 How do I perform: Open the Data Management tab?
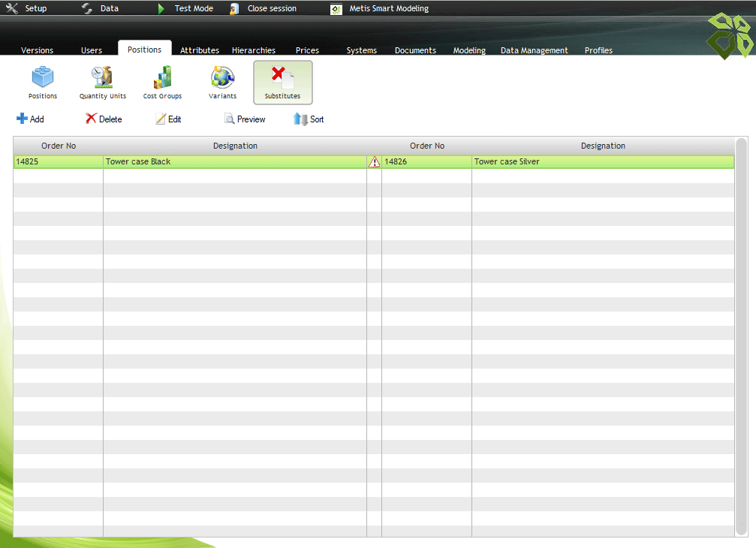pyautogui.click(x=534, y=50)
